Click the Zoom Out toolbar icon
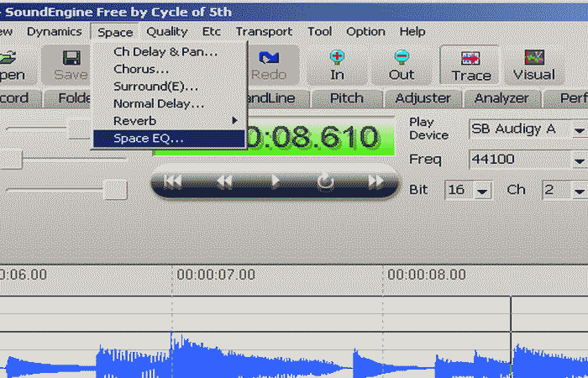 pyautogui.click(x=402, y=64)
